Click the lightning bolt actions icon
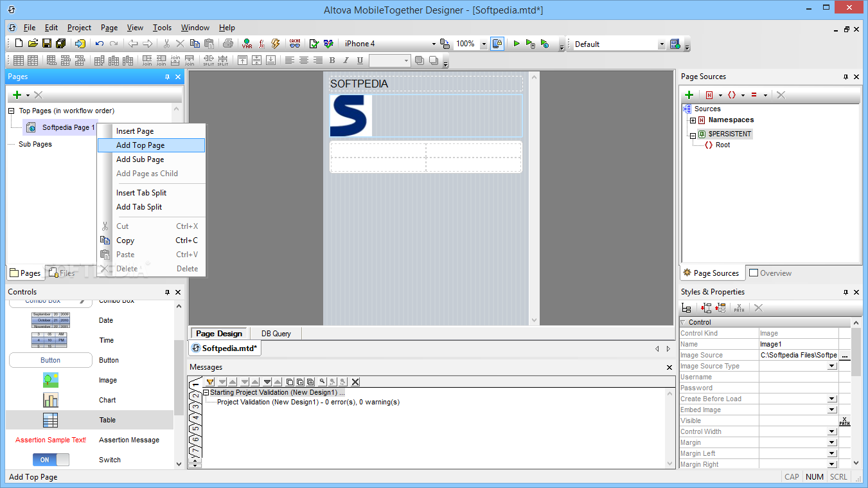This screenshot has width=868, height=488. [x=276, y=44]
